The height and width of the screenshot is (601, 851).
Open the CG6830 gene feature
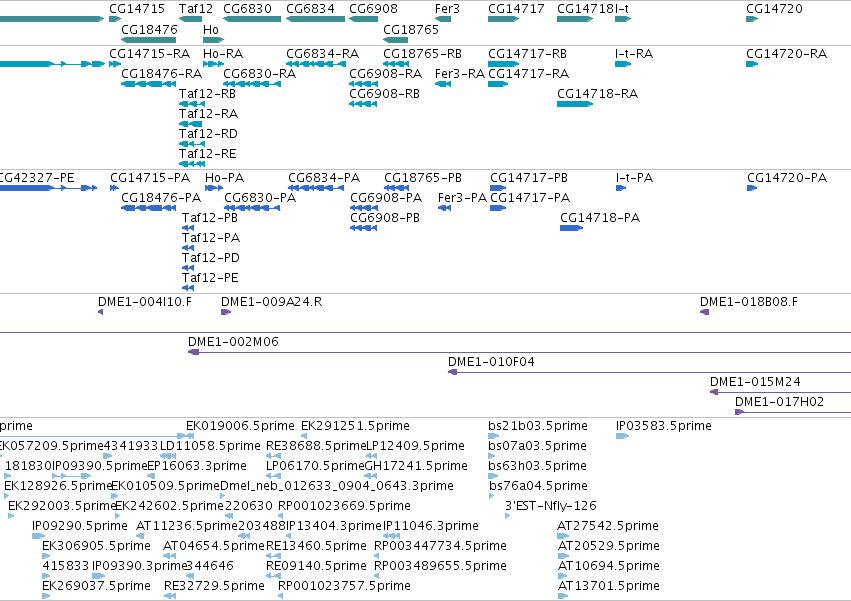click(252, 19)
